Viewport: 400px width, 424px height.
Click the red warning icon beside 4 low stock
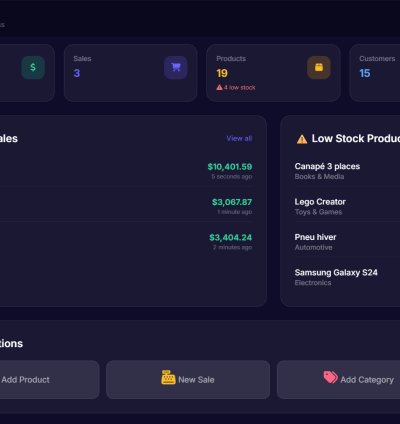219,87
